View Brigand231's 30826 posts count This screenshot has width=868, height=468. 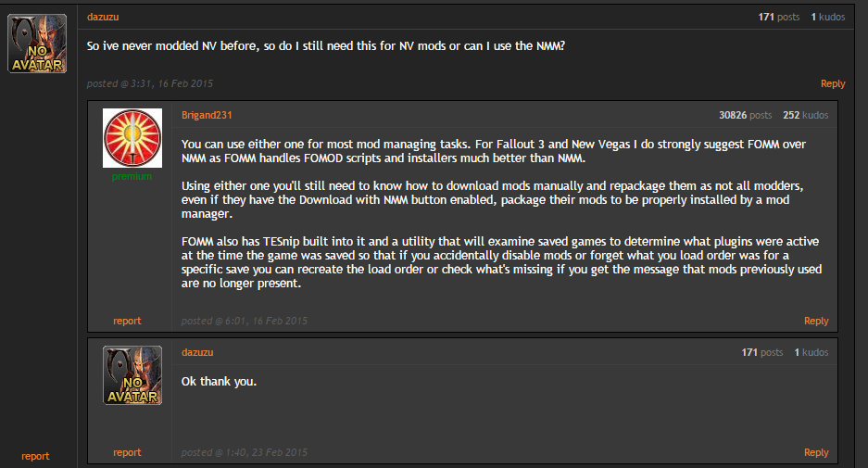pos(745,115)
